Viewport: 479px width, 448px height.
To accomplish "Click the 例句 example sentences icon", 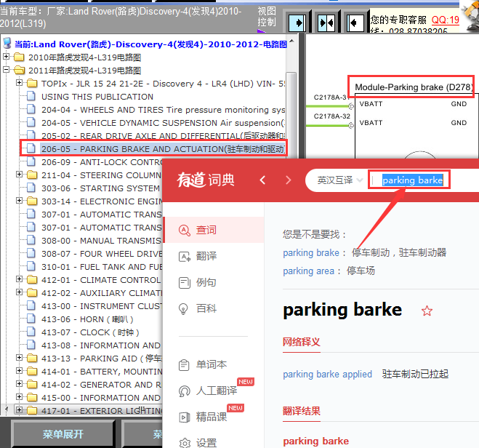I will coord(184,282).
